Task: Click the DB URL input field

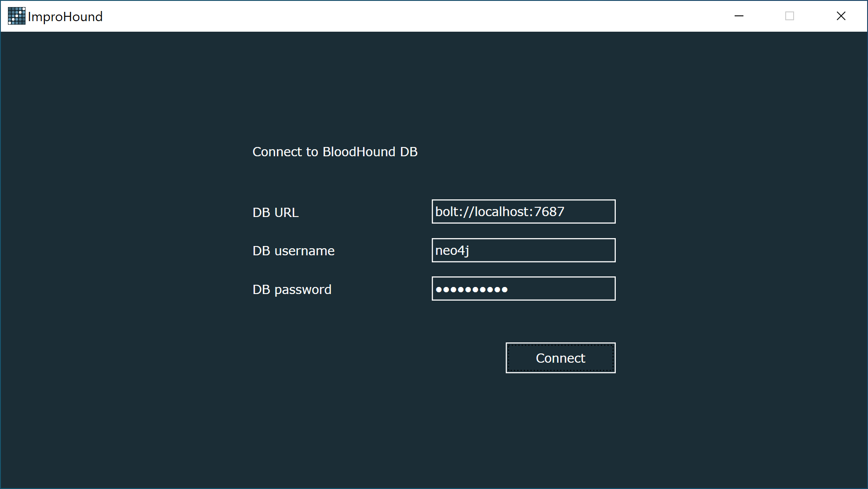Action: tap(523, 212)
